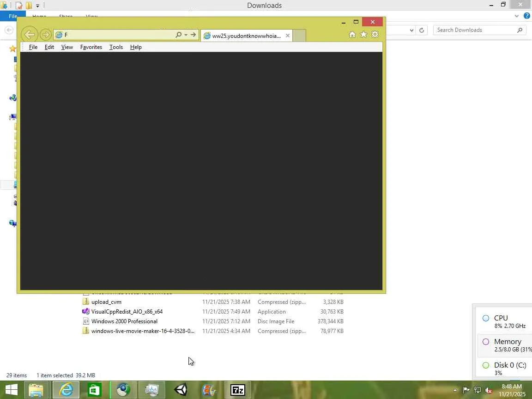This screenshot has width=532, height=399.
Task: Select the ww25.youdontknowwhoia... tab
Action: pyautogui.click(x=246, y=36)
